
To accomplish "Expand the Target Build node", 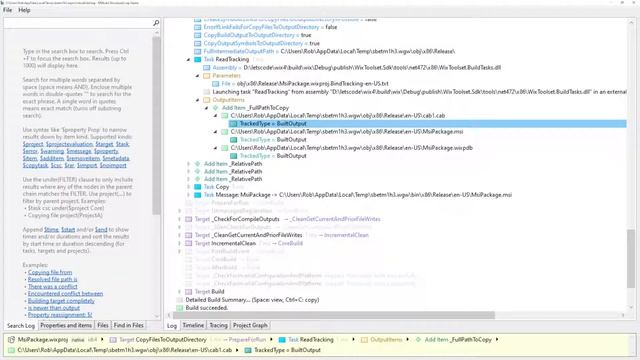I will [x=179, y=292].
